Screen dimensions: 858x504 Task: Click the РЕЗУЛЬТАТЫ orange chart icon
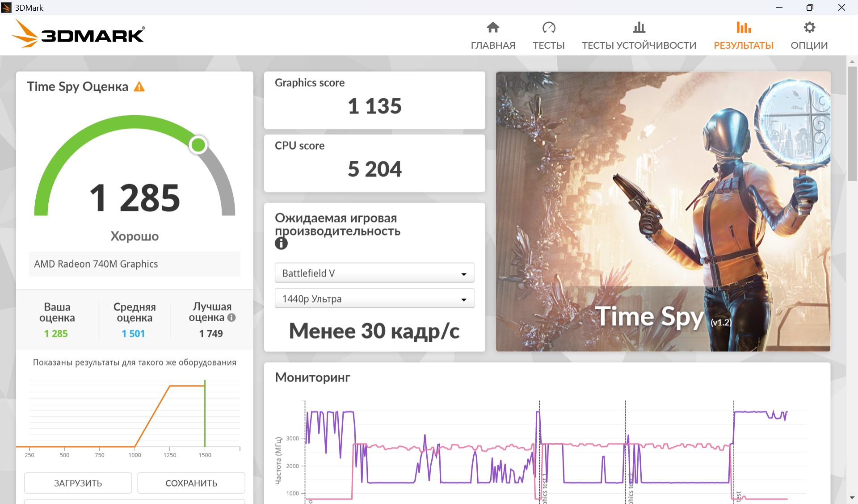744,27
